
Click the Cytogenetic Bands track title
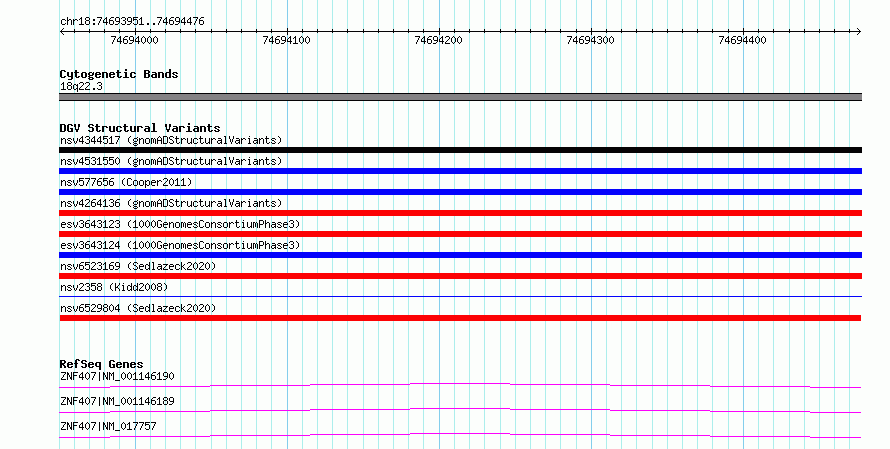[x=119, y=74]
